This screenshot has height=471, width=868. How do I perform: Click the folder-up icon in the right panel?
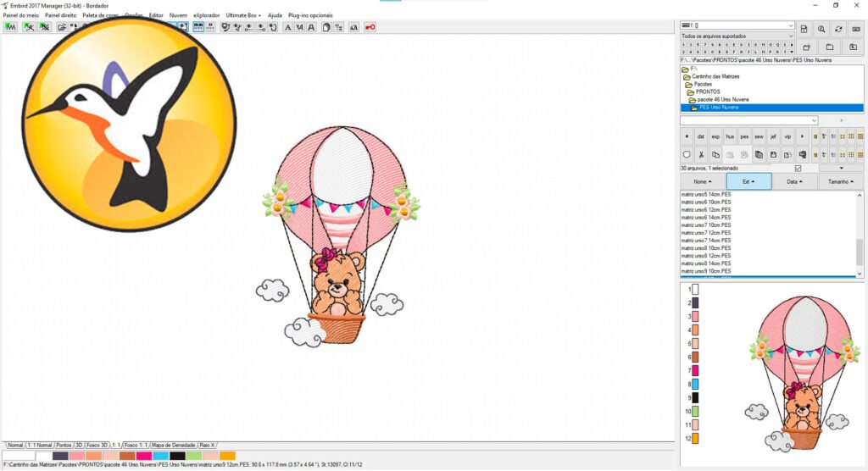click(x=853, y=47)
